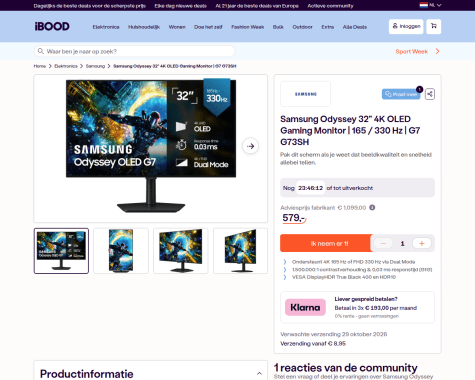Screen dimensions: 475x380
Task: Click the Samsung brand logo
Action: (306, 94)
